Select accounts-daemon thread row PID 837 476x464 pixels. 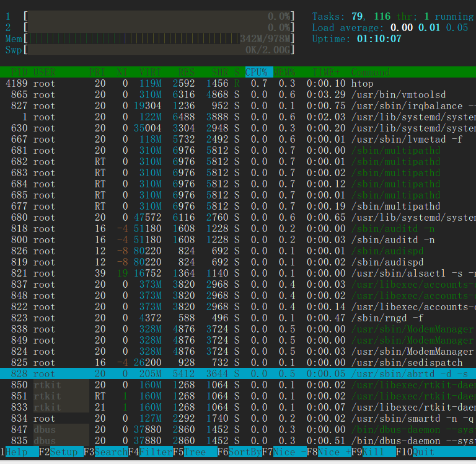(238, 284)
